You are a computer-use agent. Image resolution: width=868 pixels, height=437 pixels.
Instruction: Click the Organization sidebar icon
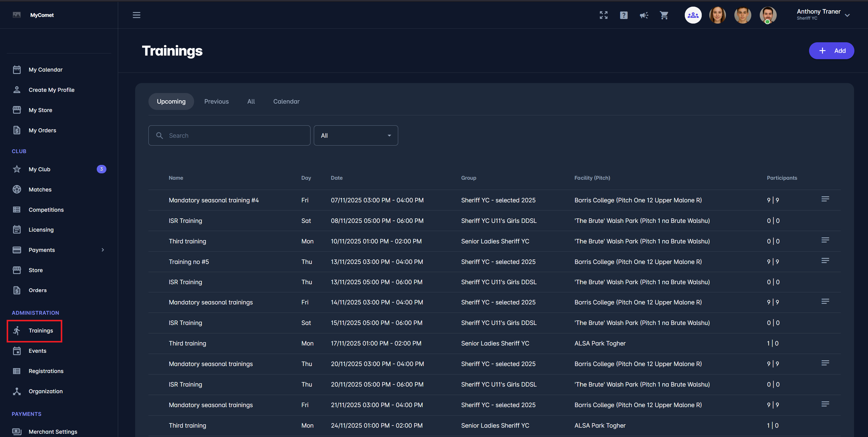(17, 391)
